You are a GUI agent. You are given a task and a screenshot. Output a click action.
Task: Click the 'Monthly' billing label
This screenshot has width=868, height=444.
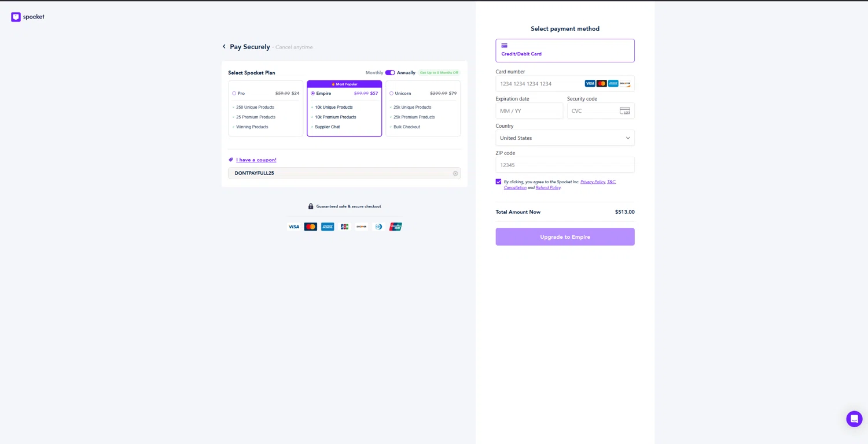click(x=374, y=73)
